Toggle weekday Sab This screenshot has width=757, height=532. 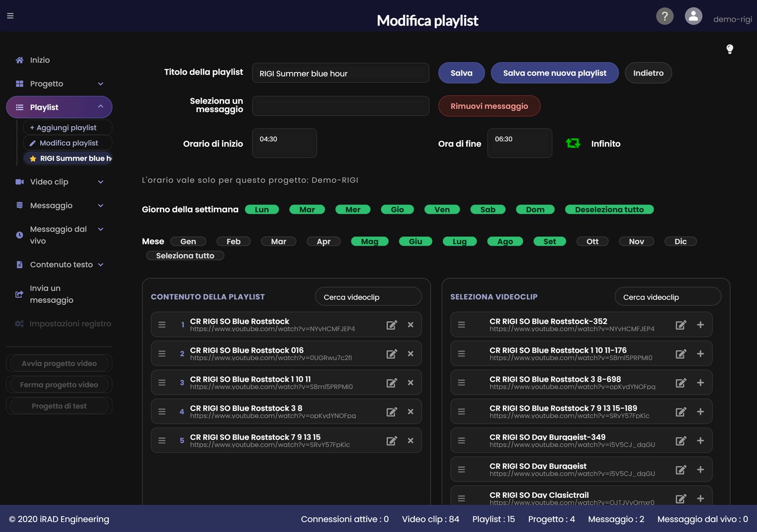(488, 209)
